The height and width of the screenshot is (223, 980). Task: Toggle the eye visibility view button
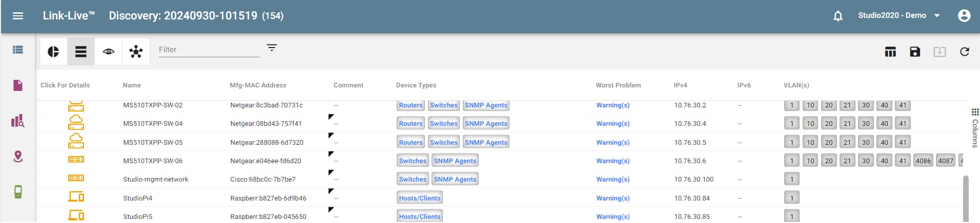[x=109, y=52]
